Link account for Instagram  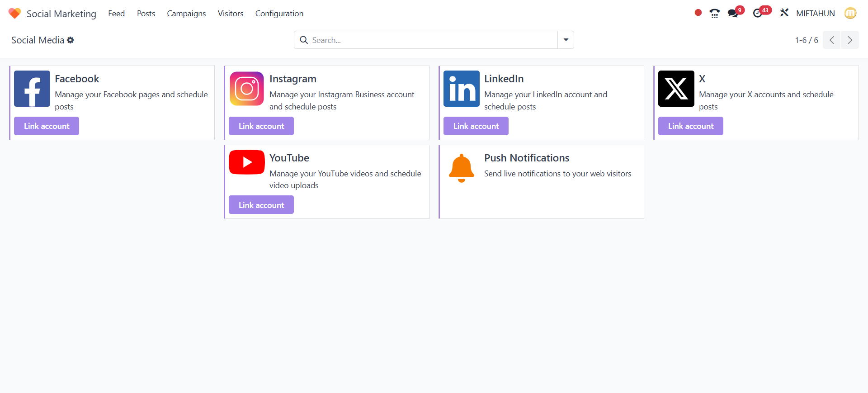[261, 126]
